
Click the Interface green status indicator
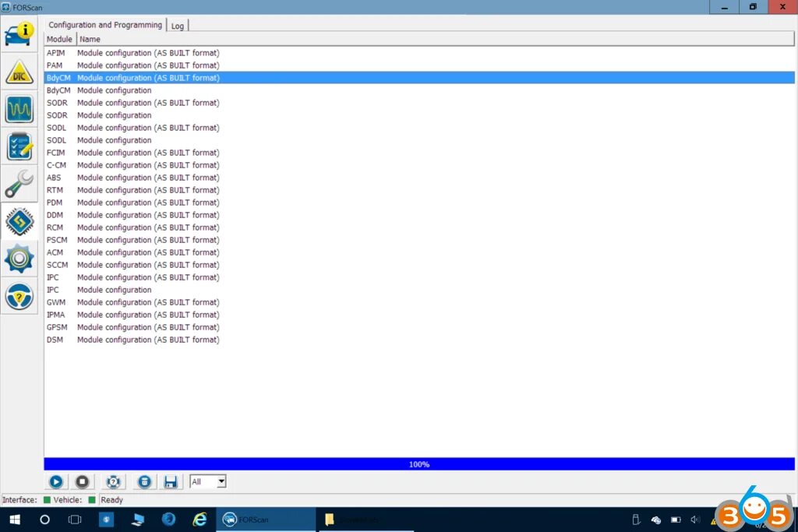pyautogui.click(x=47, y=500)
